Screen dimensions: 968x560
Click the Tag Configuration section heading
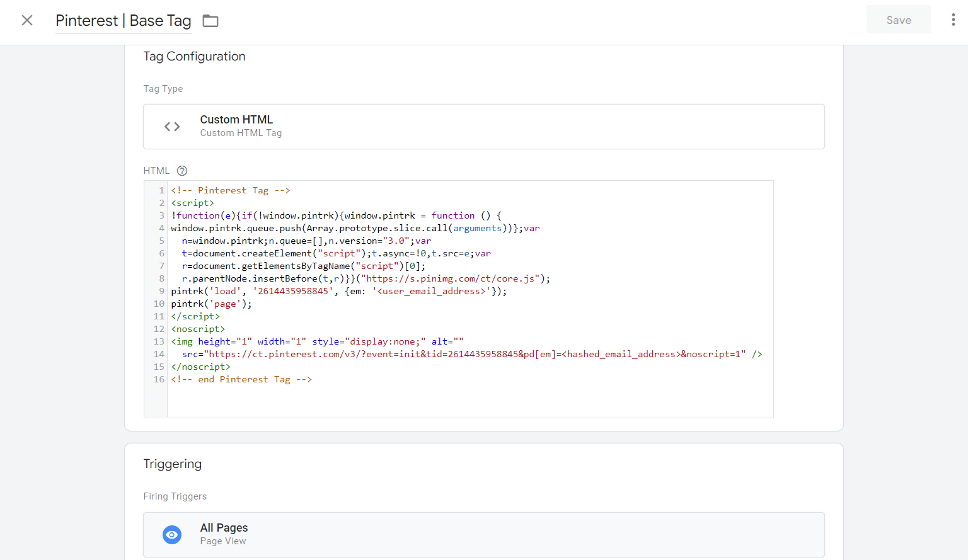point(194,57)
